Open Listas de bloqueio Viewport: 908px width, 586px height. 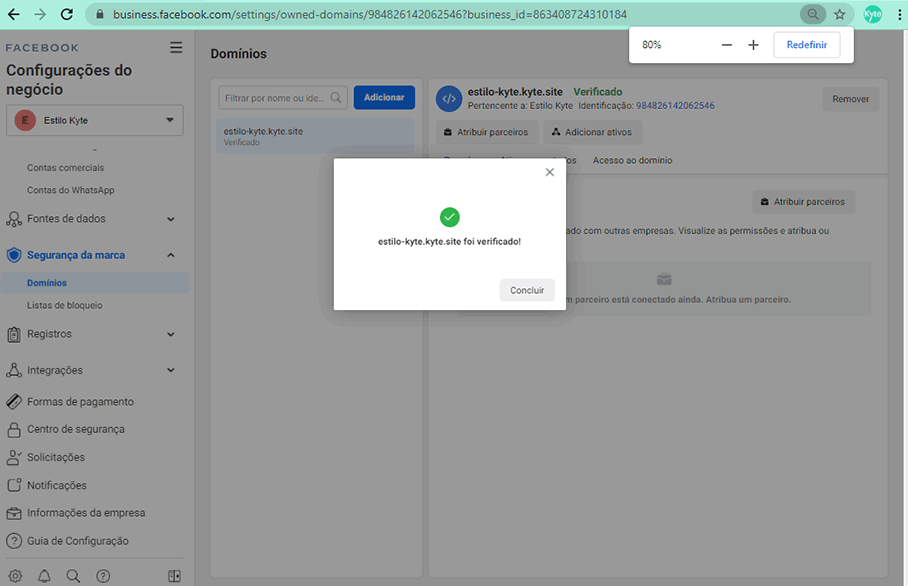pyautogui.click(x=64, y=305)
